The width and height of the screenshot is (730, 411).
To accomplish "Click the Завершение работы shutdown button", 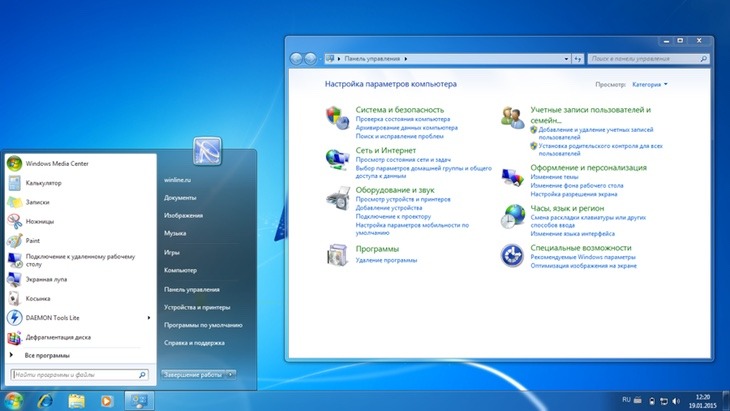I will tap(193, 374).
